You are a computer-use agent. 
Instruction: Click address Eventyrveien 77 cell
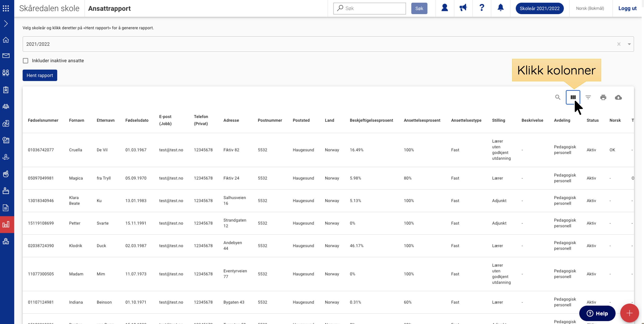(x=235, y=274)
